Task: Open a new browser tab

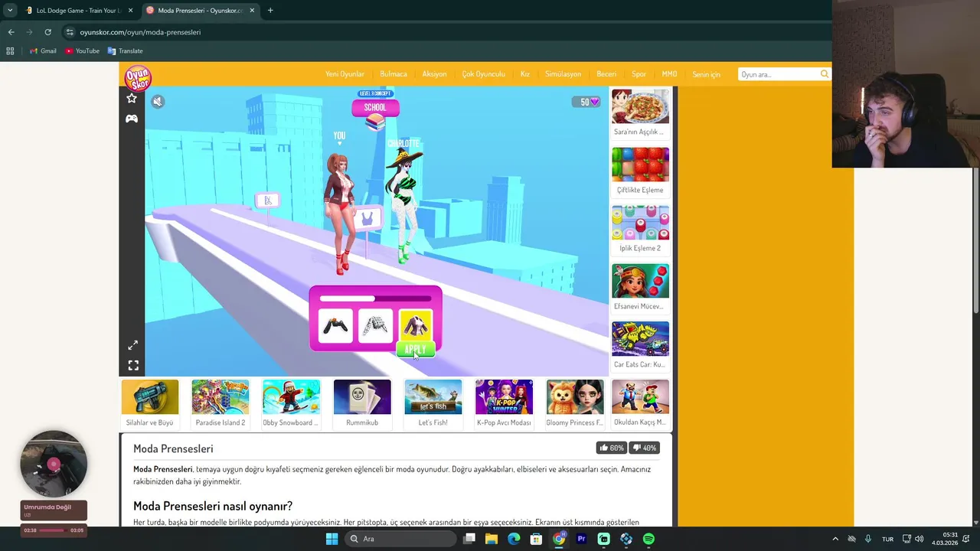Action: [270, 11]
